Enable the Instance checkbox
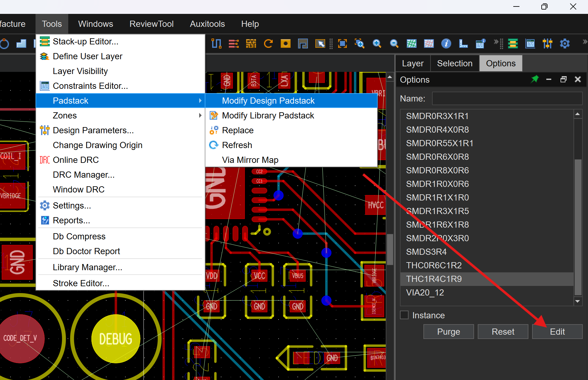 pyautogui.click(x=404, y=315)
